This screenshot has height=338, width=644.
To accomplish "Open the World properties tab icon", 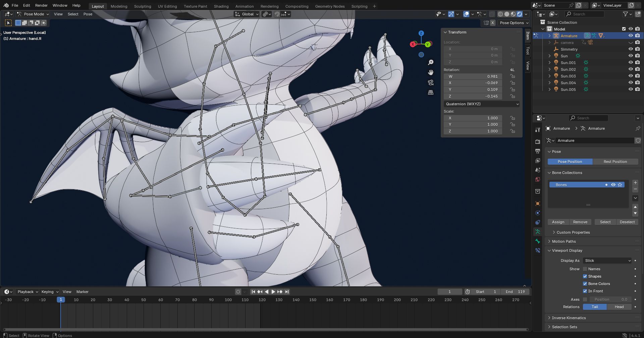I will [538, 179].
